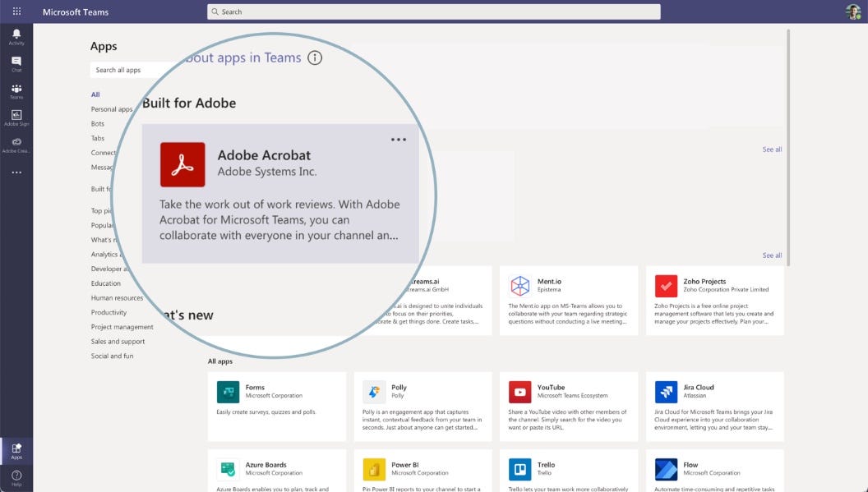
Task: Open the app launcher waffle icon
Action: (x=16, y=11)
